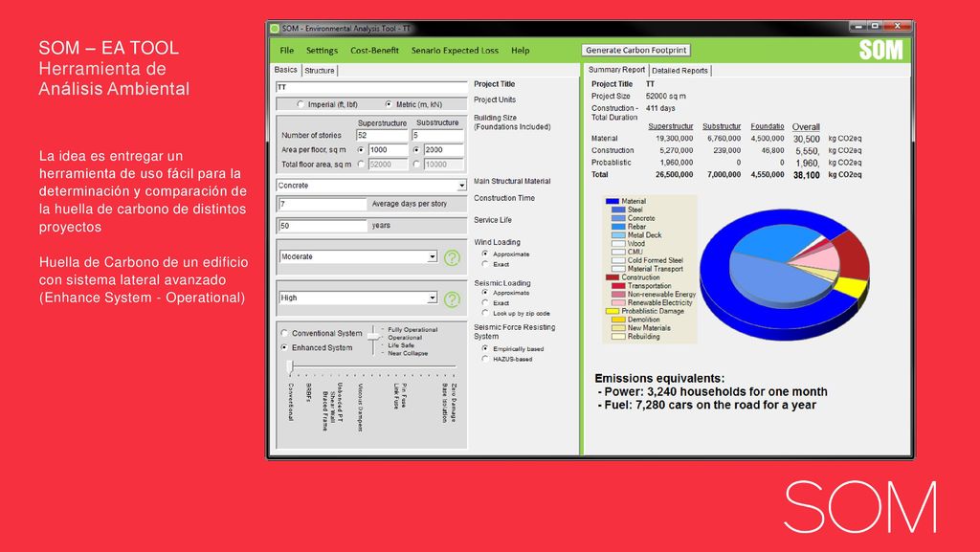
Task: Click the Service Life years field
Action: [x=323, y=226]
